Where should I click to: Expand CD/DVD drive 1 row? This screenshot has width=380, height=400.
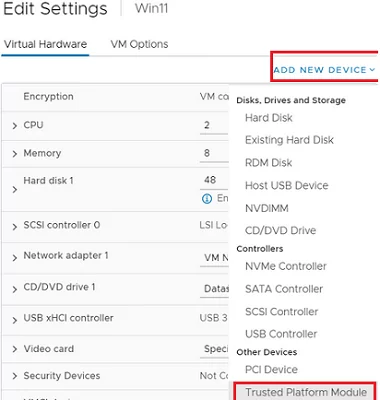[x=14, y=289]
